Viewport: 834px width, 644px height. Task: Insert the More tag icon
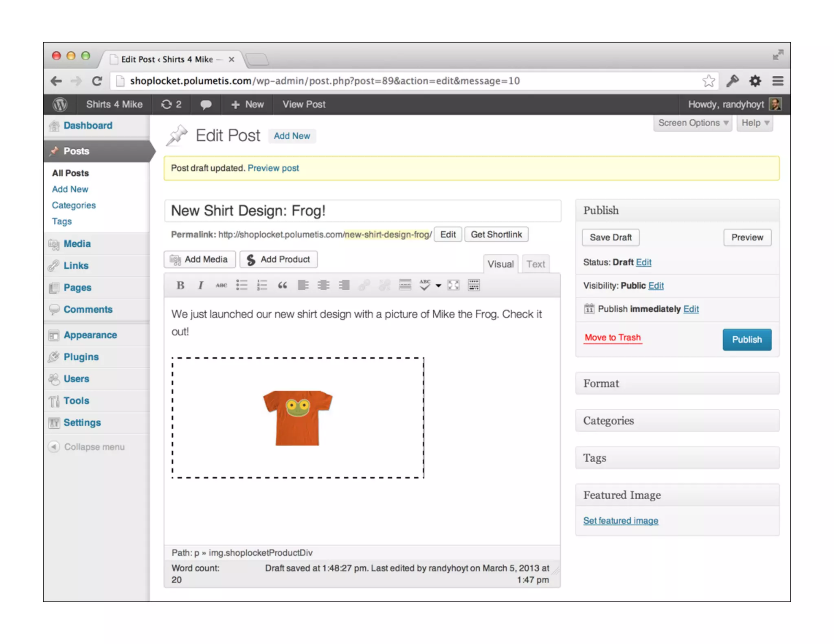[x=405, y=285]
